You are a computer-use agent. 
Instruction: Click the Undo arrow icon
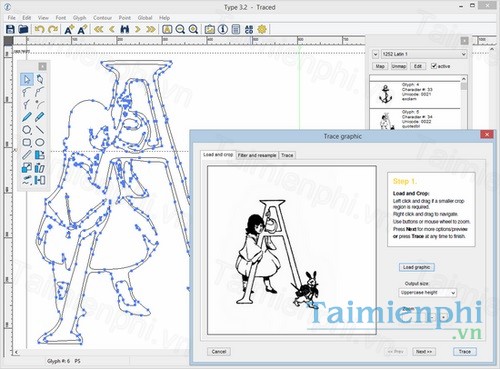coord(40,29)
